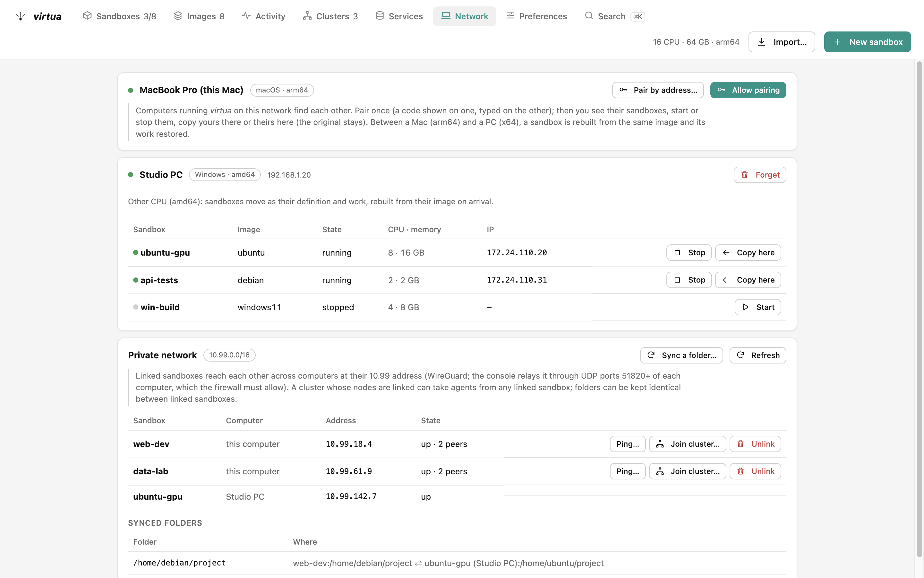Open the Sandboxes tab
Screen dimensions: 924x578
pyautogui.click(x=119, y=16)
